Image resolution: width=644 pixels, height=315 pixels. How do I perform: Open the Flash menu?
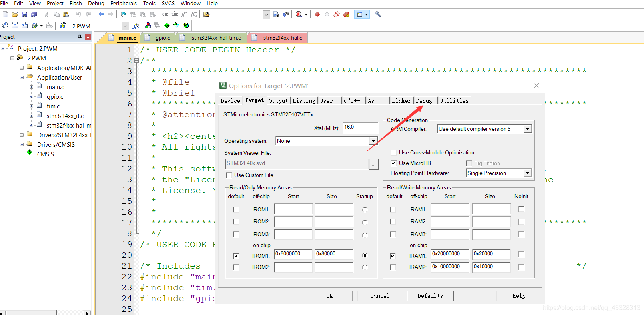tap(76, 3)
